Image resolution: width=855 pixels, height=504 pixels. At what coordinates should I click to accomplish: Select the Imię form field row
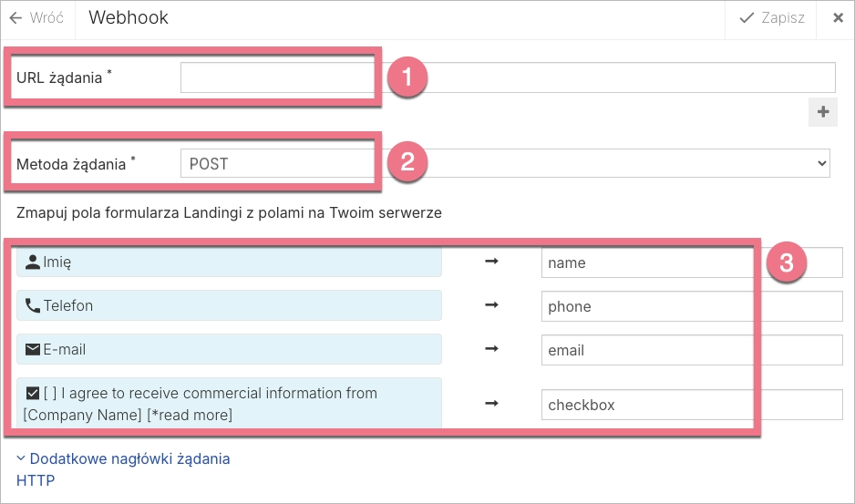(229, 262)
